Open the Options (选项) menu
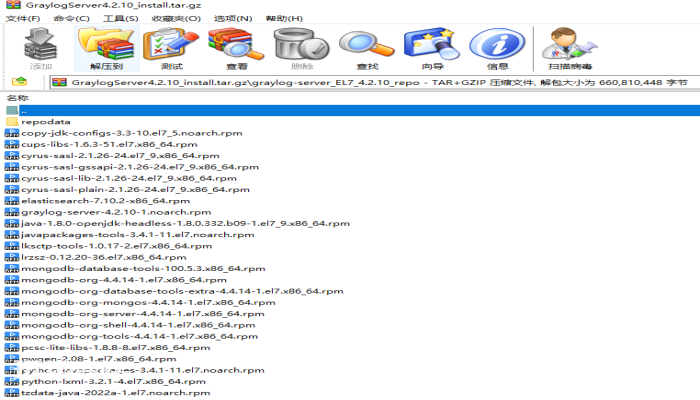 [233, 18]
